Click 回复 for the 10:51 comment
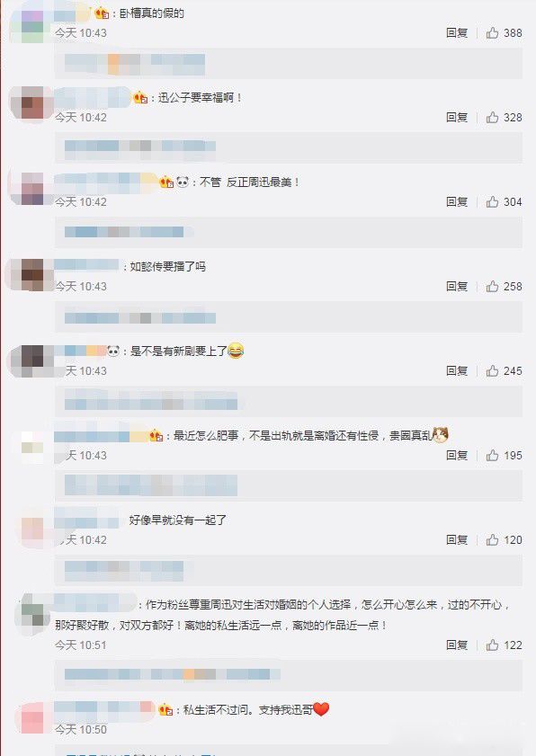 click(x=457, y=645)
